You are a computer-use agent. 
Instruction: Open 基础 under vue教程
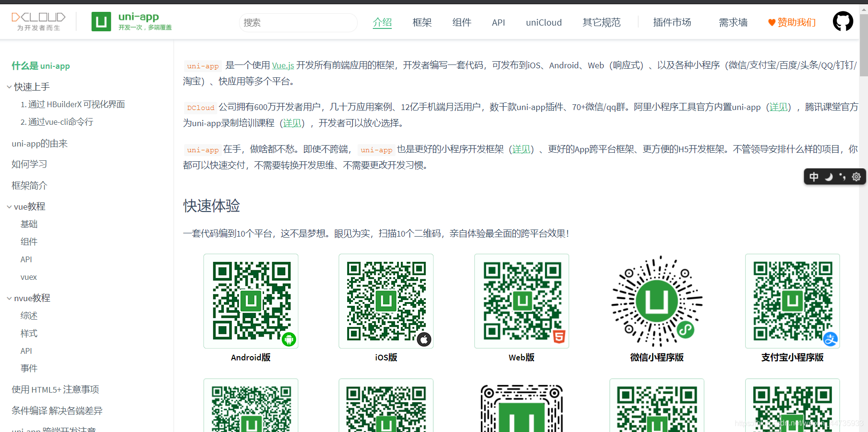coord(29,224)
